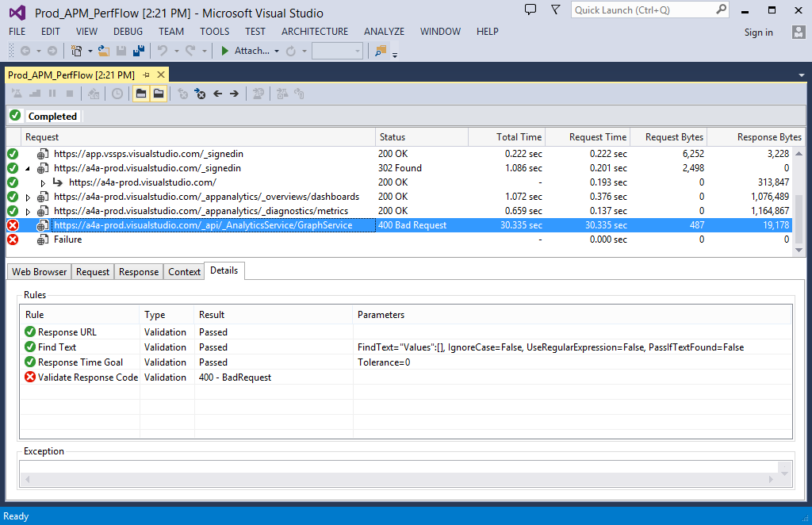Click the Open File folder icon
The width and height of the screenshot is (812, 525).
(104, 51)
